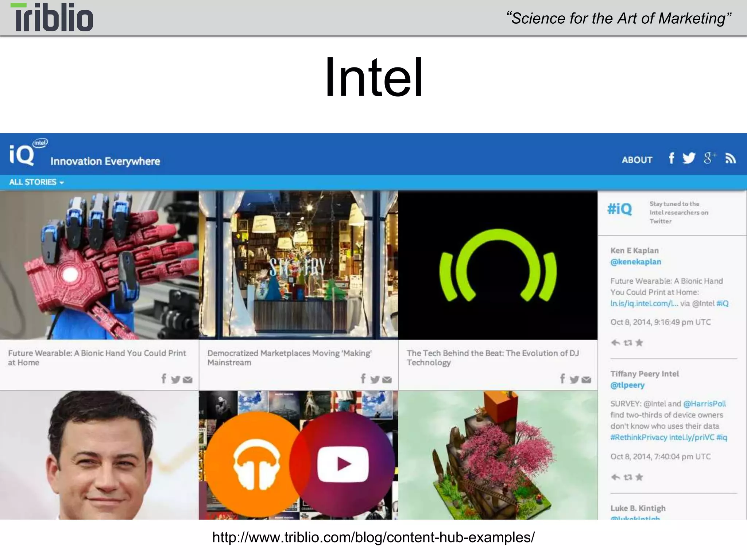Open the RSS feed icon
Screen dimensions: 747x560
730,159
